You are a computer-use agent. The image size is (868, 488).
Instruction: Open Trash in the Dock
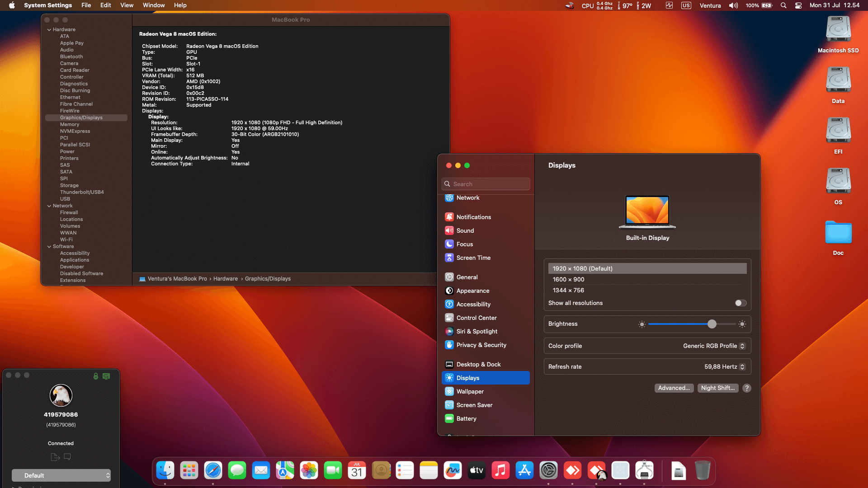tap(702, 470)
